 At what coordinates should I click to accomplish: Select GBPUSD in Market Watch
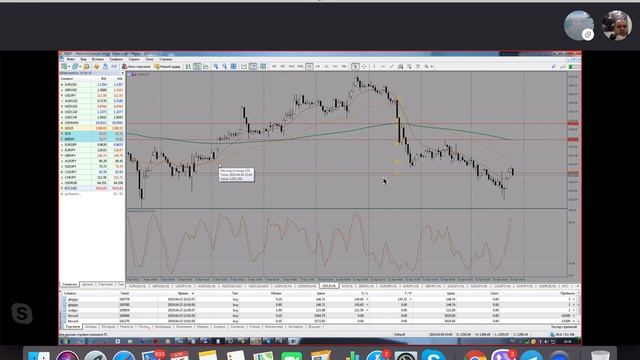point(92,90)
